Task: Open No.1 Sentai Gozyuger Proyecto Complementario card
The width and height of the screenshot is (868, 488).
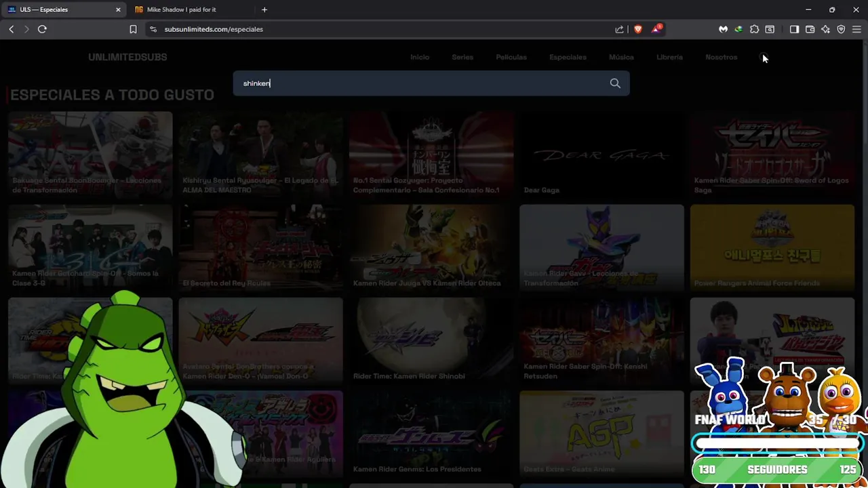Action: (x=431, y=155)
